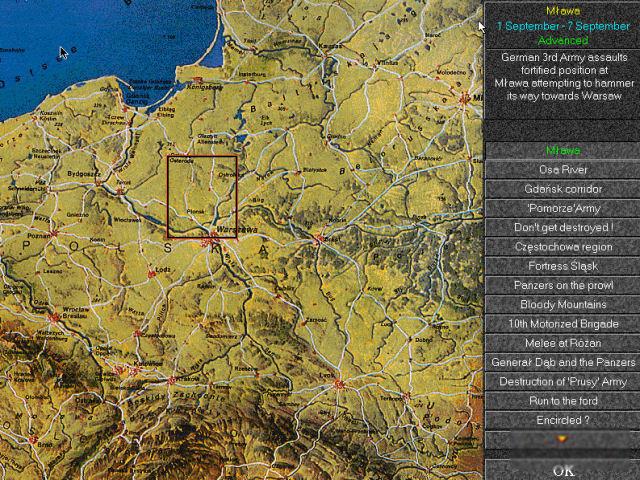Click the Białystok label on the map

click(315, 169)
